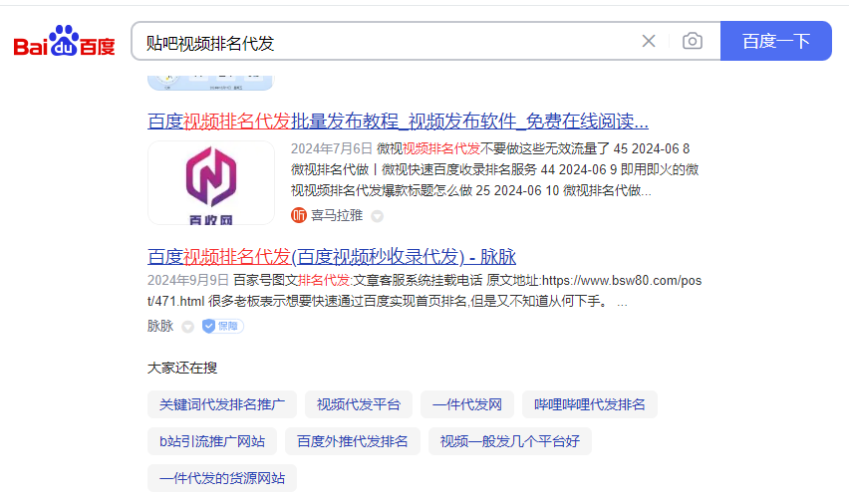The image size is (849, 504).
Task: Select related search 哔哩哔哩代发排名
Action: pos(590,404)
